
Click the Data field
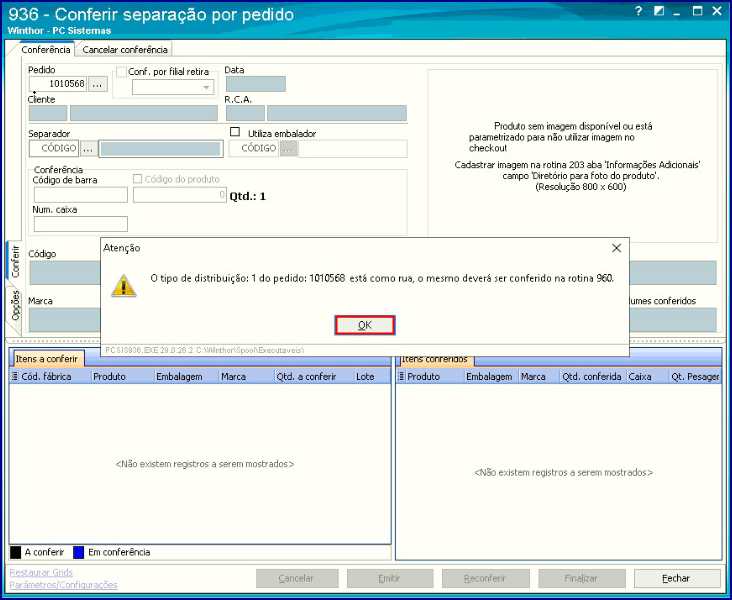click(x=256, y=84)
